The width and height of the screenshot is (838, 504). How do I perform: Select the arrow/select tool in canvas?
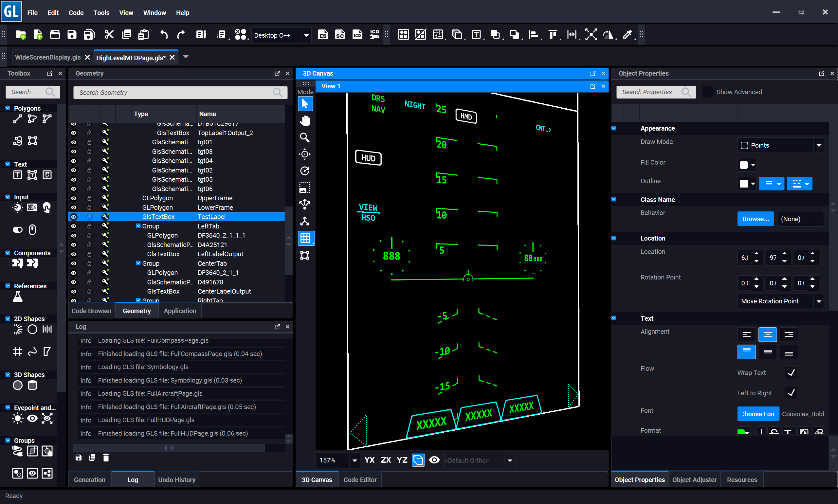click(306, 103)
